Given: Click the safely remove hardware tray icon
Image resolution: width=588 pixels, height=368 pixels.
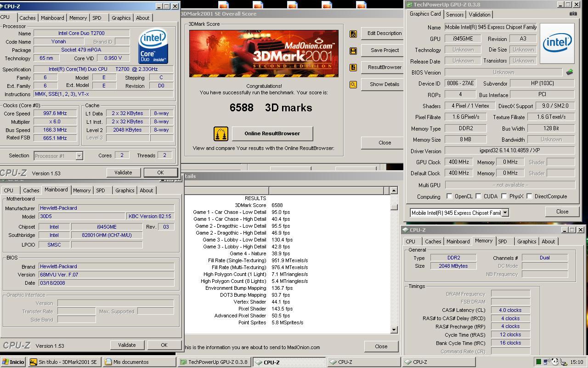Looking at the screenshot, I should (x=563, y=362).
